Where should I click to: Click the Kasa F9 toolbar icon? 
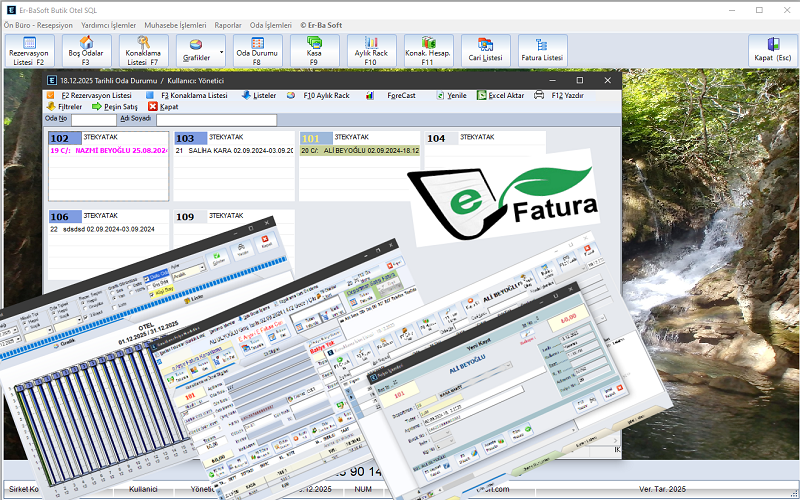pos(314,49)
